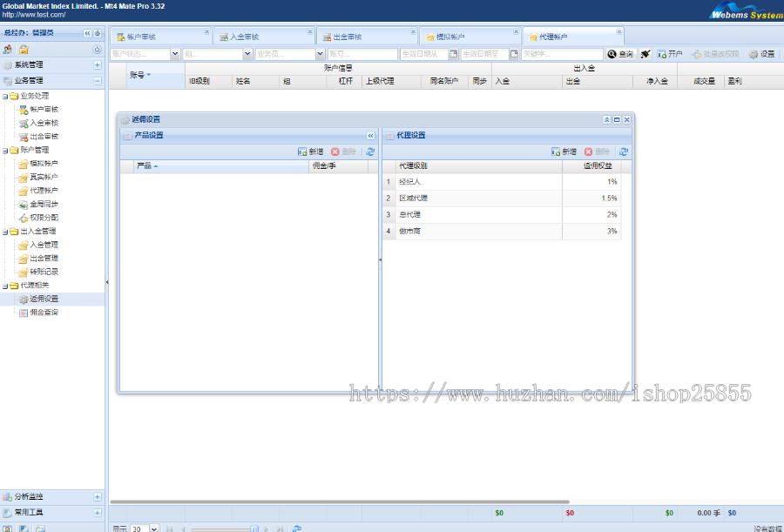Screen dimensions: 784x532
Task: Sort by the 账号 column header
Action: pyautogui.click(x=156, y=75)
